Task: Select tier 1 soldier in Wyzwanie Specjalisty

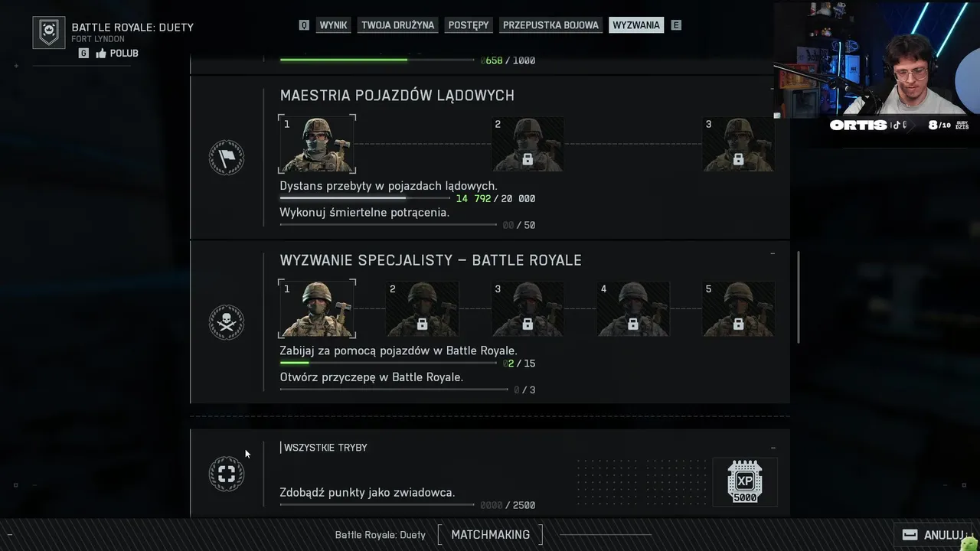Action: point(317,308)
